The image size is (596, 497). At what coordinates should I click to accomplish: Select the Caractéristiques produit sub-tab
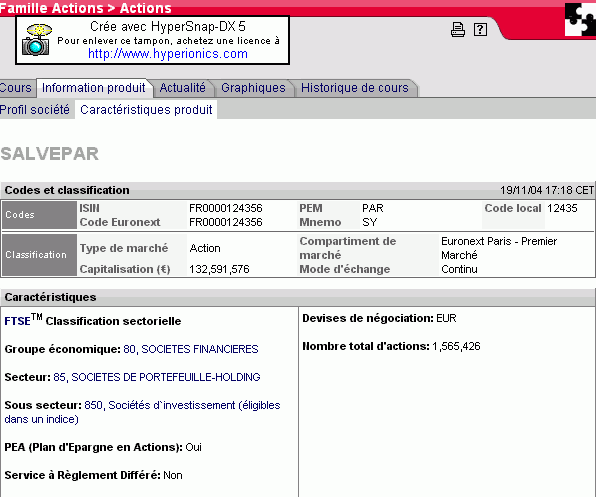click(146, 110)
